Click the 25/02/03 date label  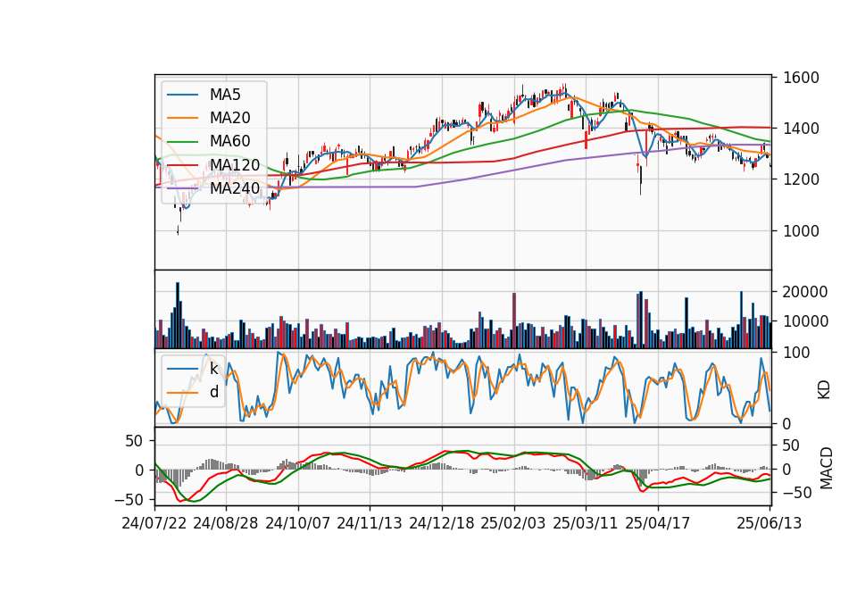513,523
